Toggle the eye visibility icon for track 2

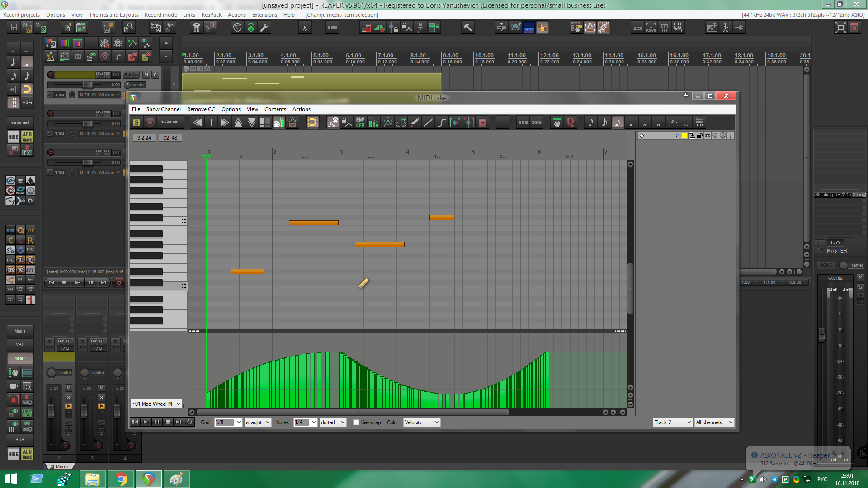(x=708, y=136)
